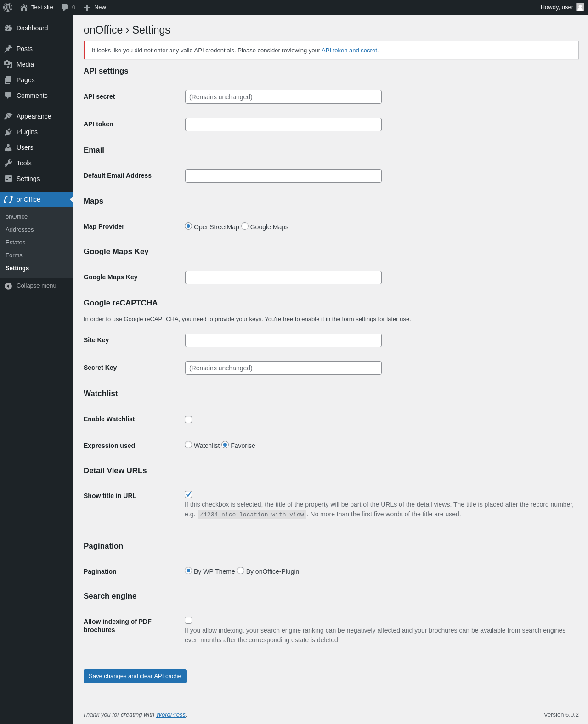Click the Users person icon
588x724 pixels.
point(8,147)
